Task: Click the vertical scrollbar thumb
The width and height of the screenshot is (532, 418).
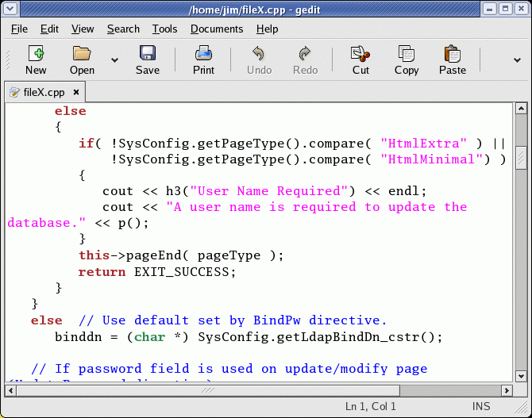Action: (521, 157)
